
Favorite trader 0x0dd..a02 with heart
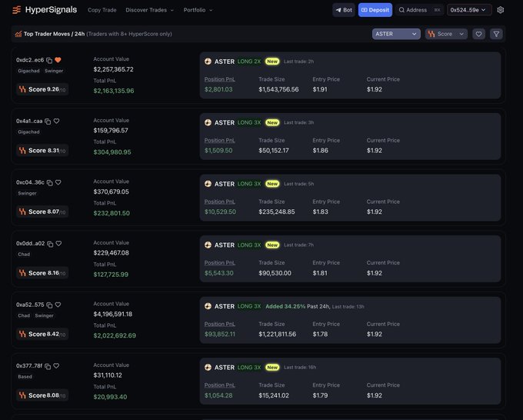point(58,243)
